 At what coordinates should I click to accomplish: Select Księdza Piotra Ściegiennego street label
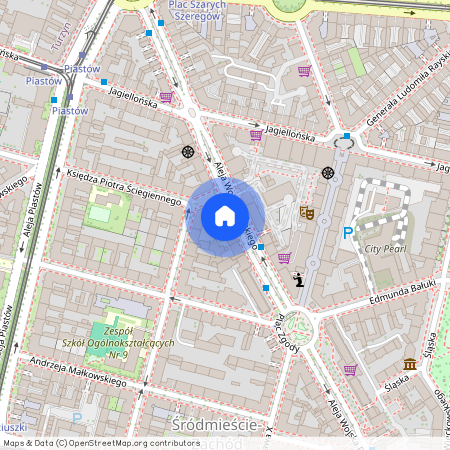click(x=124, y=187)
